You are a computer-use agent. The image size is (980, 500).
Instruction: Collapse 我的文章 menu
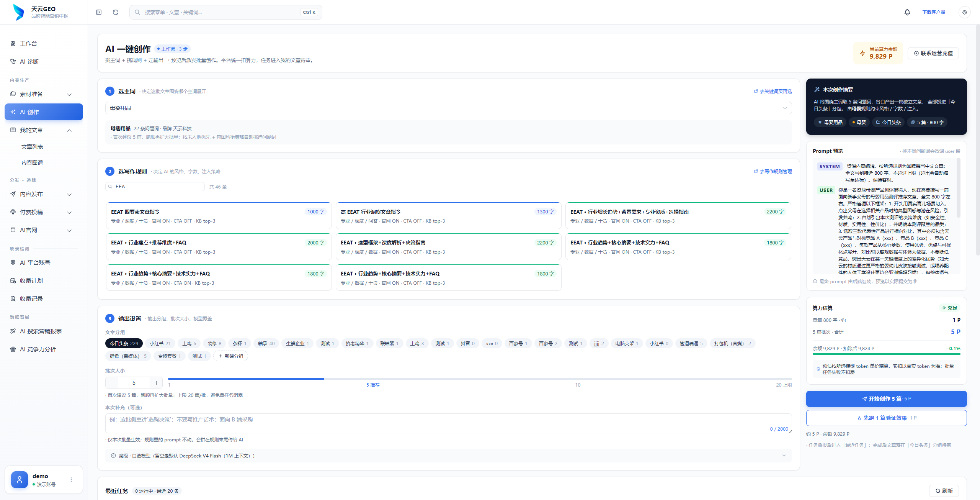[x=44, y=130]
